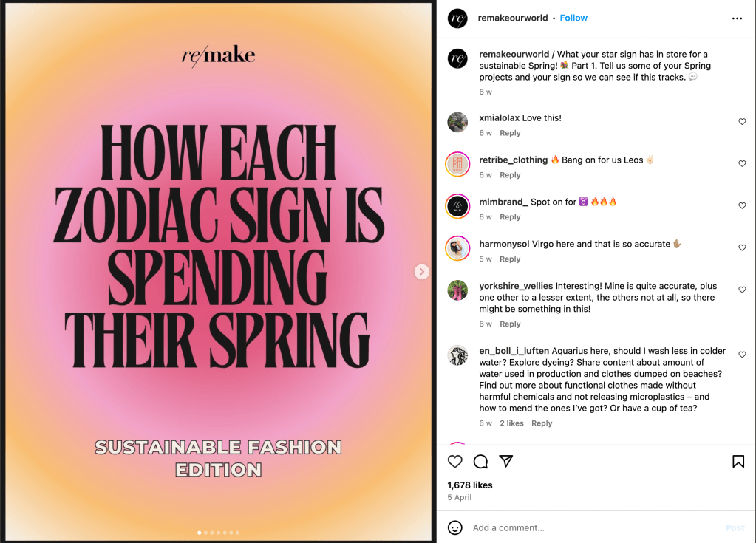The width and height of the screenshot is (756, 543).
Task: Open retribe_clothing's profile avatar
Action: [457, 164]
